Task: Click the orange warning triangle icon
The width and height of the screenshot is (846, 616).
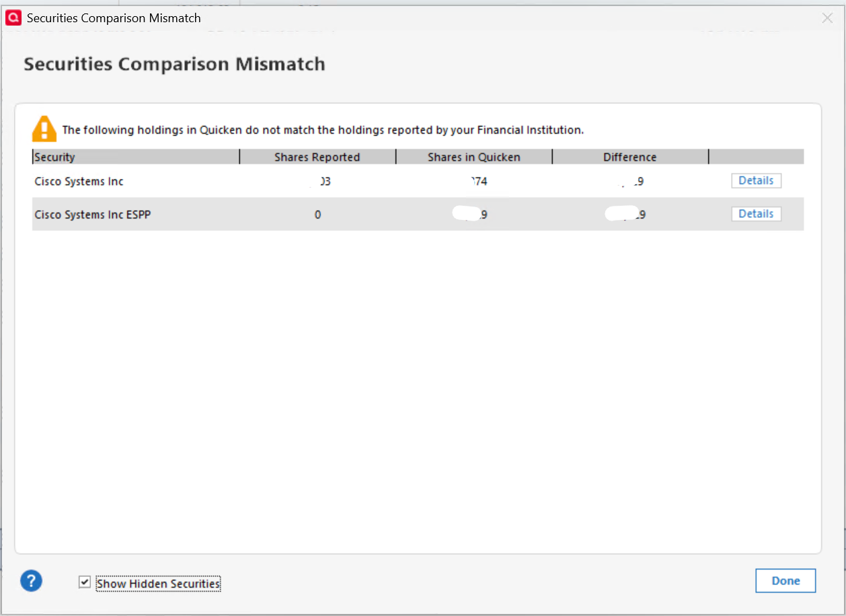Action: (44, 128)
